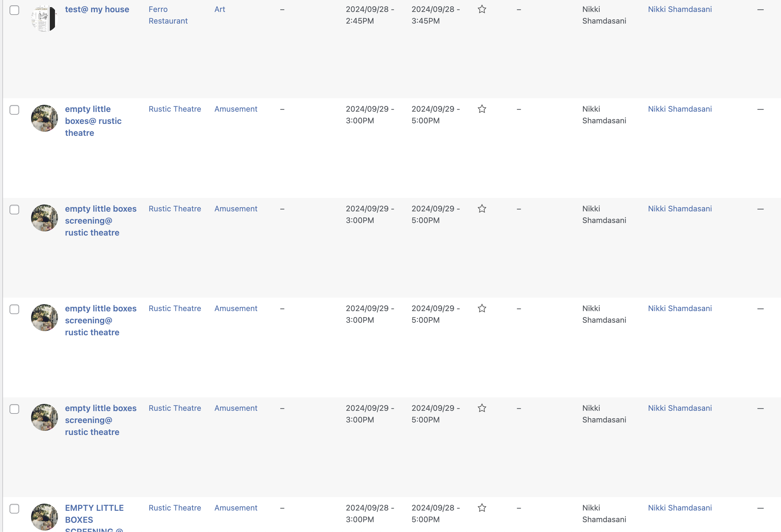781x532 pixels.
Task: Click the thumbnail for 'empty little boxes@ rustic theatre'
Action: click(44, 118)
